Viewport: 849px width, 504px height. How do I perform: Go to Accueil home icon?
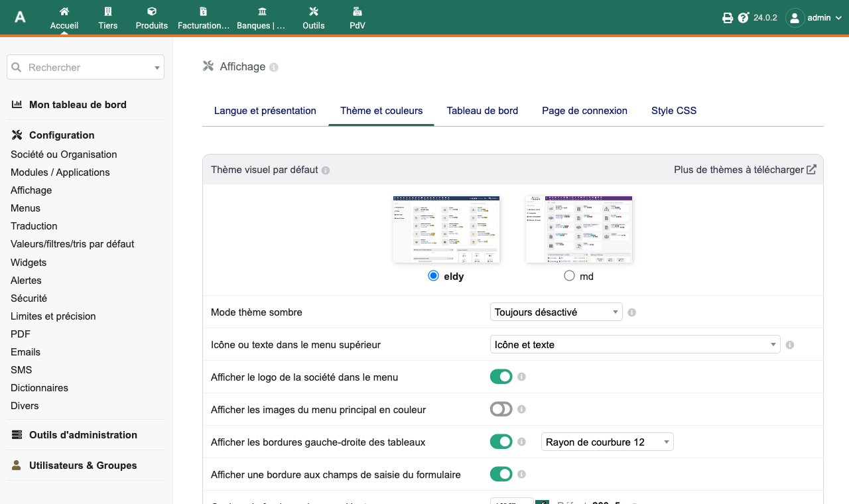pos(64,11)
